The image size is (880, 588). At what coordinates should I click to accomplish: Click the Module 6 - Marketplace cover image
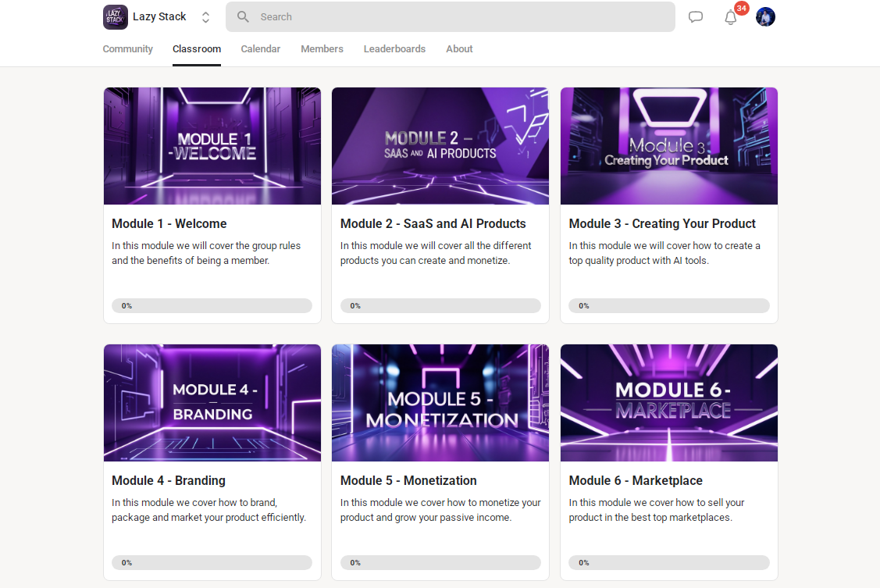pyautogui.click(x=668, y=403)
